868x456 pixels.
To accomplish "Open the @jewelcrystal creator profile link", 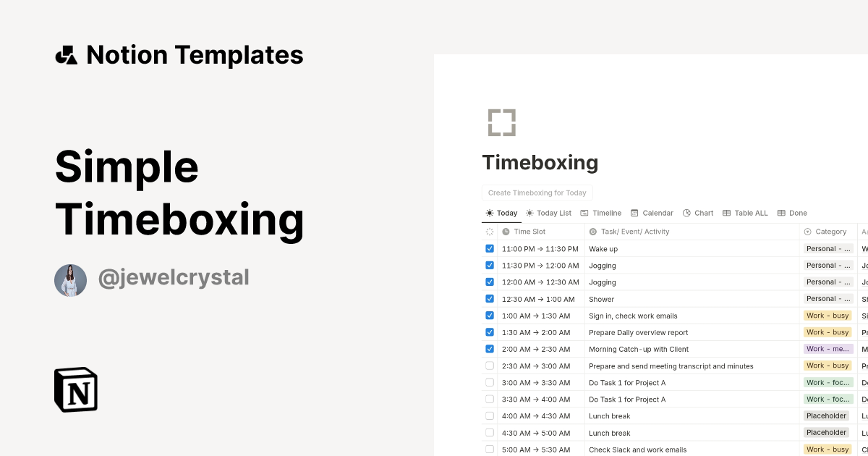I will coord(174,277).
